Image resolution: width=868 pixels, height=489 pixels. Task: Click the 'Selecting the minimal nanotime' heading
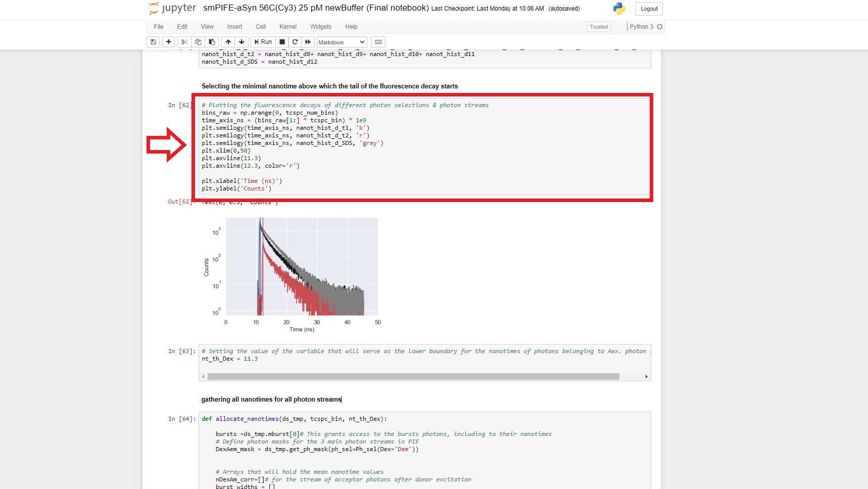click(330, 86)
